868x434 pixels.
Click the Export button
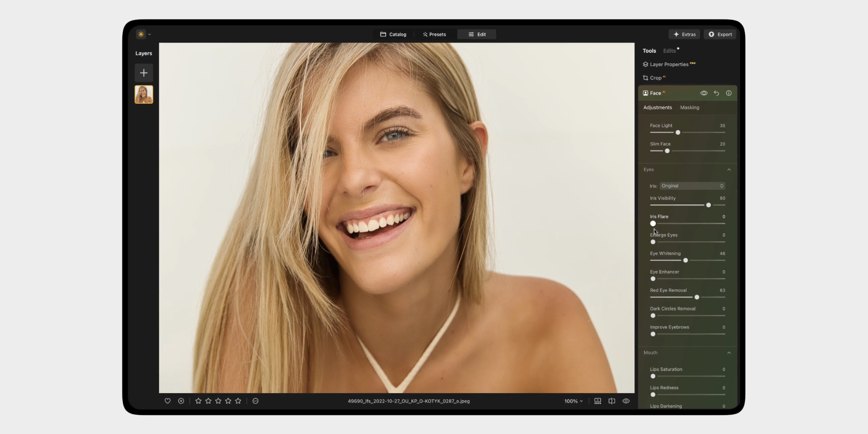(720, 34)
